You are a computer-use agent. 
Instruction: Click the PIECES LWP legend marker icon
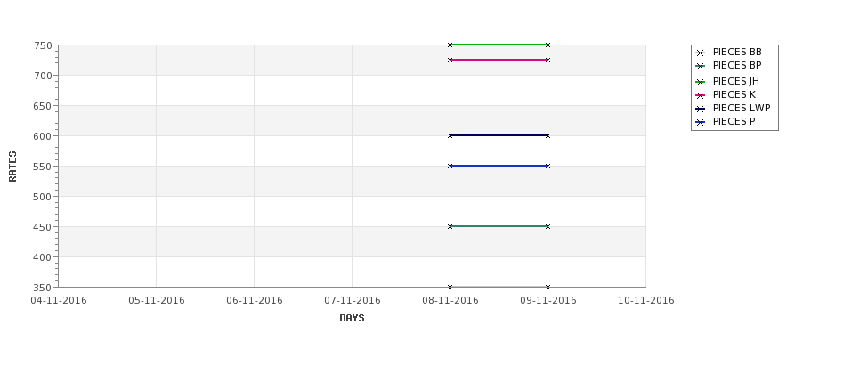click(x=701, y=109)
